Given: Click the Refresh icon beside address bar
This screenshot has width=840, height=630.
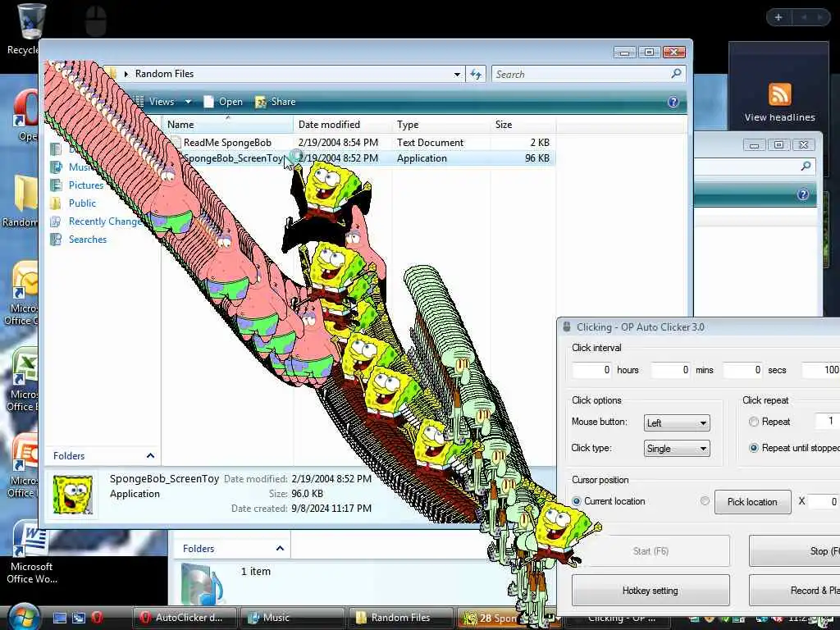Looking at the screenshot, I should pos(476,74).
